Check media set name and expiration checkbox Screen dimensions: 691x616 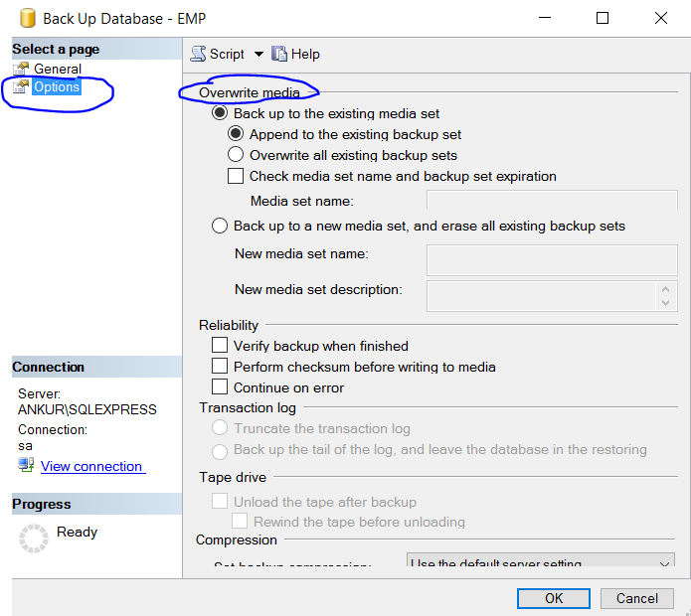[x=236, y=176]
